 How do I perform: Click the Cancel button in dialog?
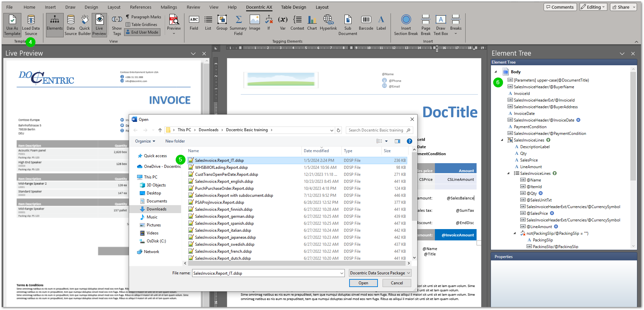pos(397,283)
